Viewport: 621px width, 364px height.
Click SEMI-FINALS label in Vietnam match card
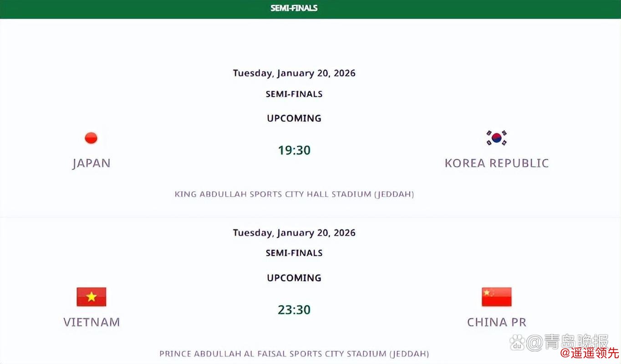[x=294, y=253]
